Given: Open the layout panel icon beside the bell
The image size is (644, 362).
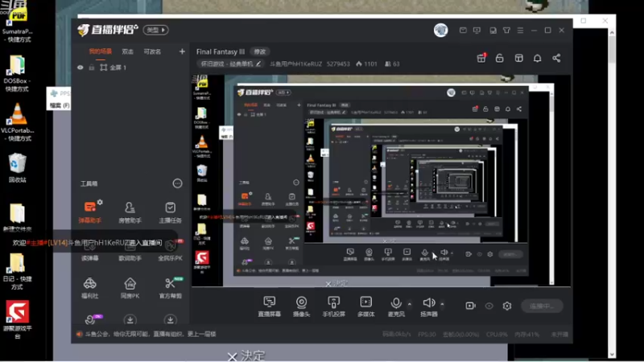Looking at the screenshot, I should point(518,58).
